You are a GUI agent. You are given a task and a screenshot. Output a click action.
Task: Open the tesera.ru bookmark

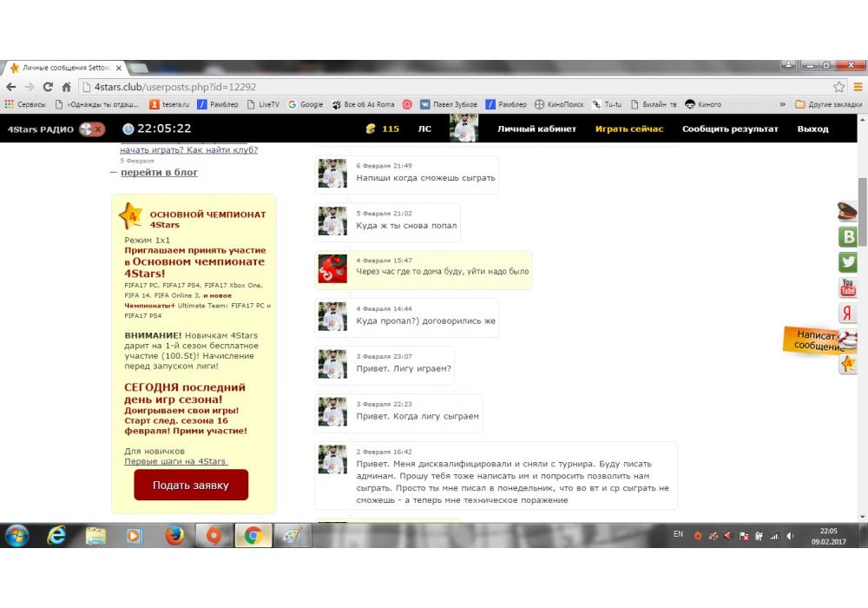coord(169,104)
